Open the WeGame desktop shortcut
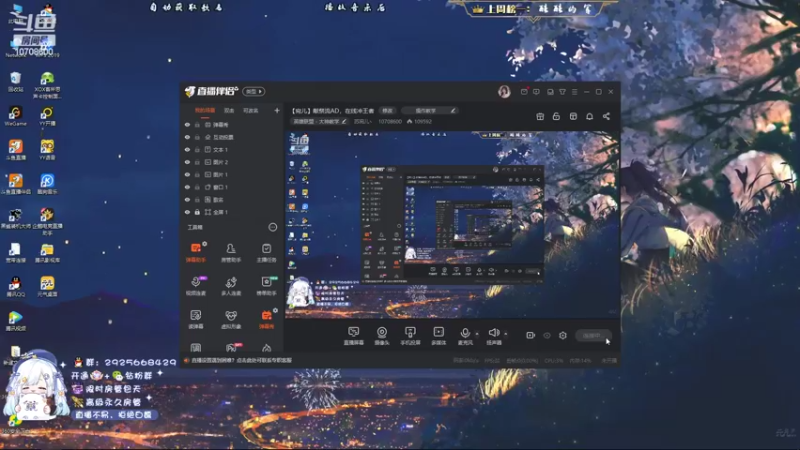Screen dimensions: 800x450 15,117
